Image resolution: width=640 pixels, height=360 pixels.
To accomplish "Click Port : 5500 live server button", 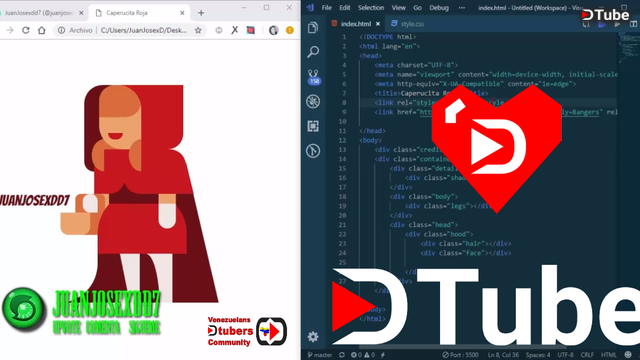I will pos(460,355).
